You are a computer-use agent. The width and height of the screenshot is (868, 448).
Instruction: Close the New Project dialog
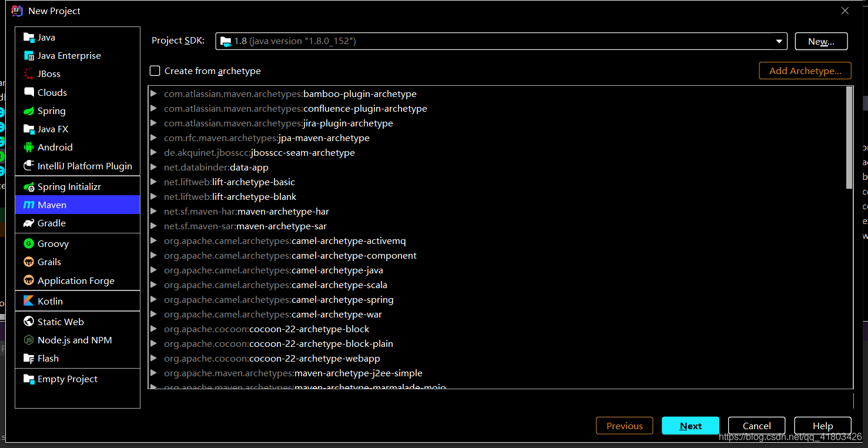click(x=845, y=11)
